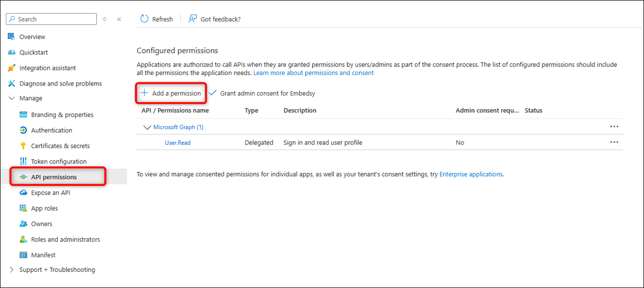Image resolution: width=644 pixels, height=288 pixels.
Task: Open the Enterprise applications link
Action: 471,174
